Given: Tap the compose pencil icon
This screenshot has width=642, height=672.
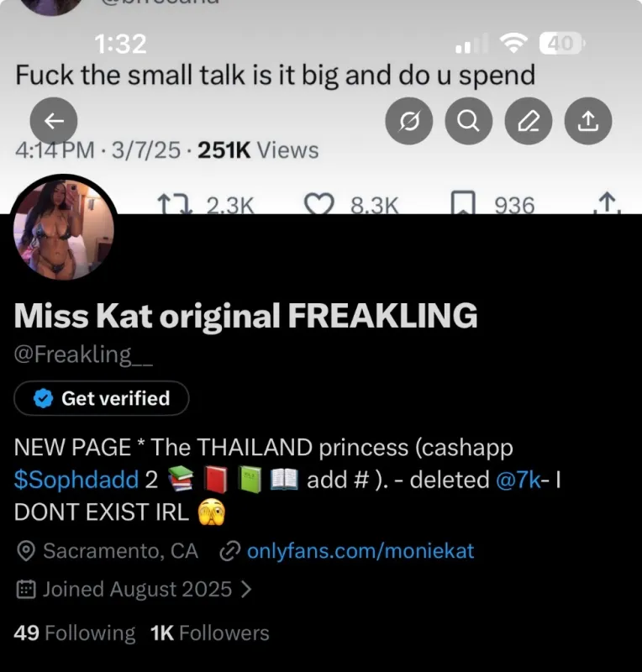Looking at the screenshot, I should click(x=528, y=122).
